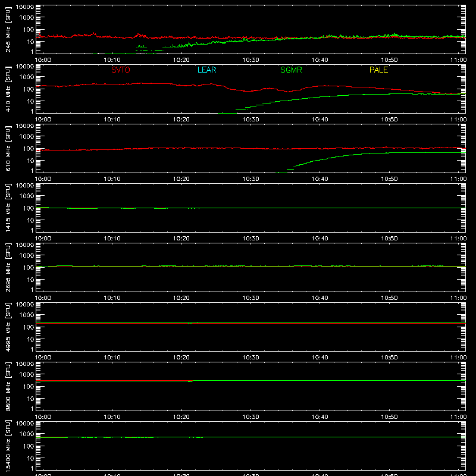The width and height of the screenshot is (476, 476).
Task: Click the 10 y-axis value on 1415 MHz panel
Action: [31, 220]
